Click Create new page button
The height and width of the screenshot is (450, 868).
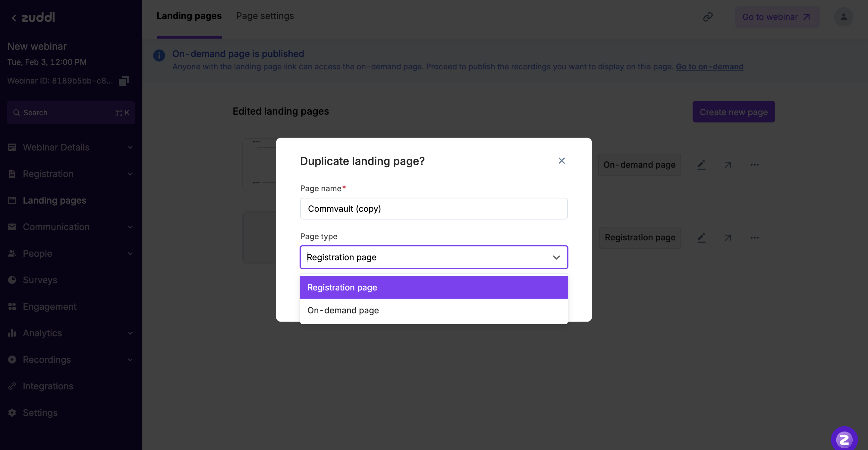(x=733, y=112)
